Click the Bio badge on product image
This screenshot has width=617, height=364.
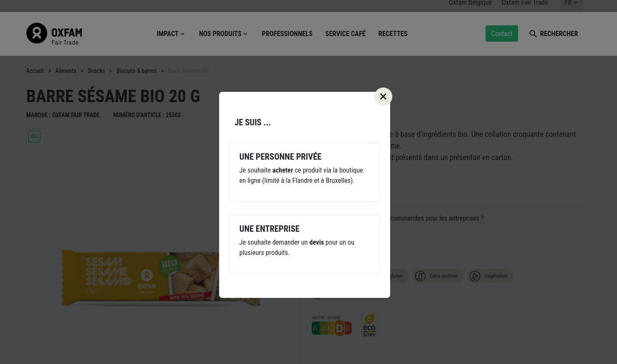34,136
